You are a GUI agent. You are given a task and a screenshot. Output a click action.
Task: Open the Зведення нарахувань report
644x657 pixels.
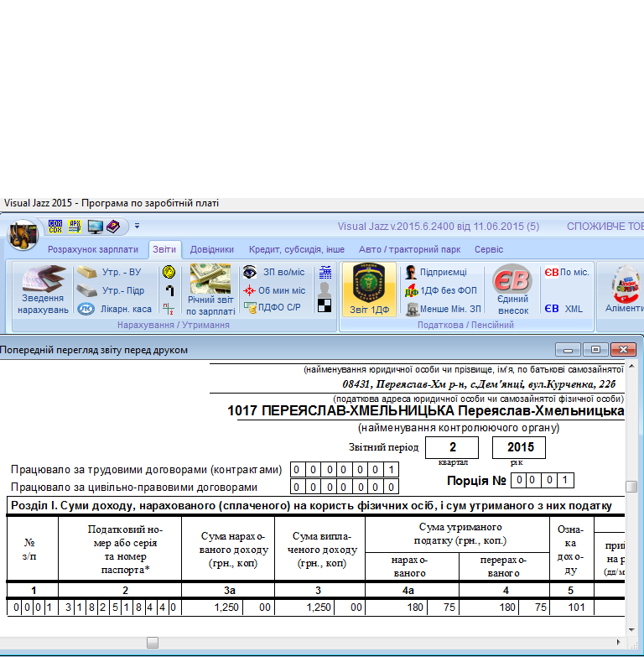(x=43, y=290)
